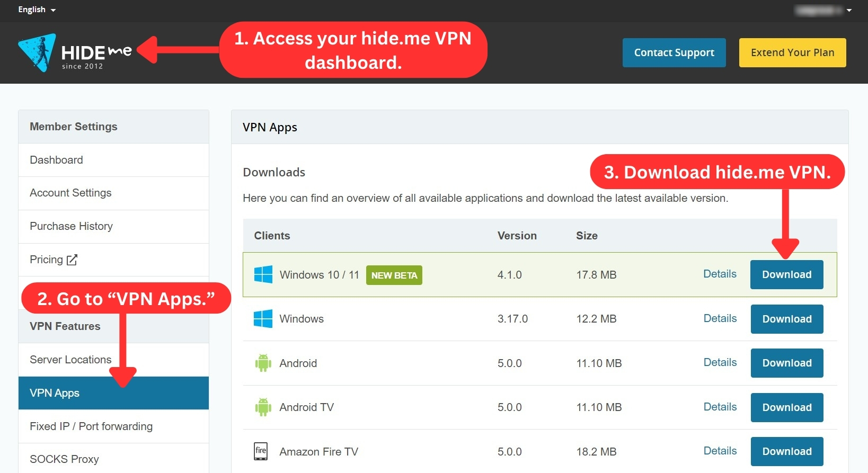View Details for Windows 10 / 11
The height and width of the screenshot is (473, 868).
point(720,274)
